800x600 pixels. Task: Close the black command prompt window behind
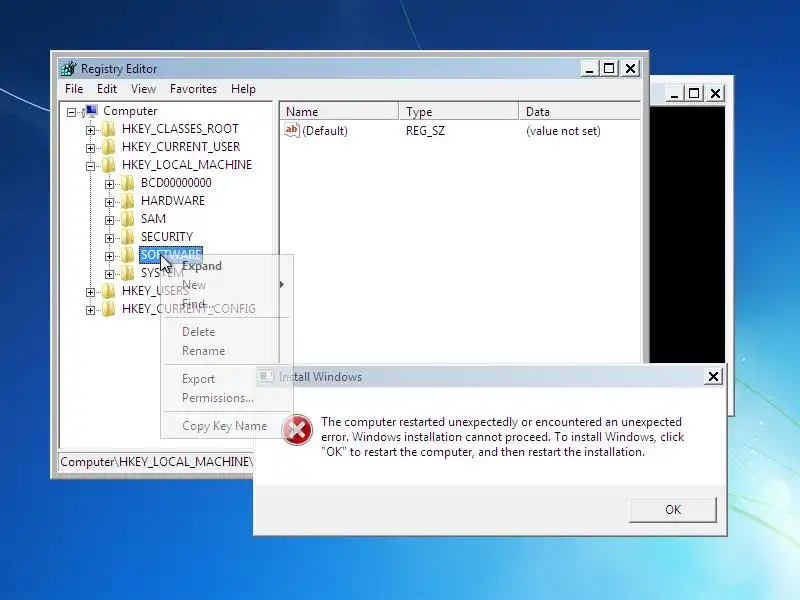[715, 93]
